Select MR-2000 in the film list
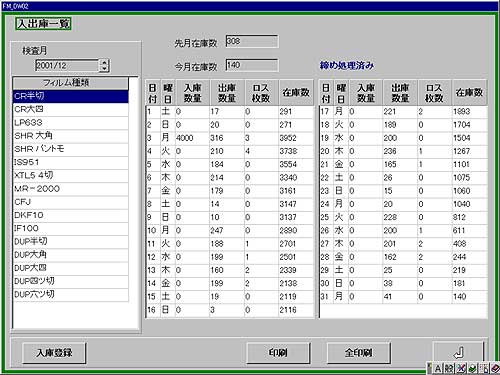Viewport: 500px width, 375px height. (x=70, y=189)
